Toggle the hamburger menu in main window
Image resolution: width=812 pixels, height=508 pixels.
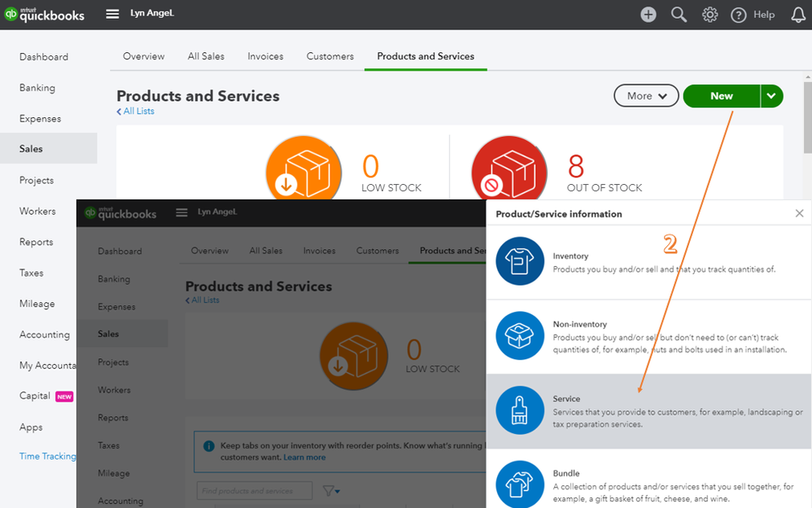(112, 14)
